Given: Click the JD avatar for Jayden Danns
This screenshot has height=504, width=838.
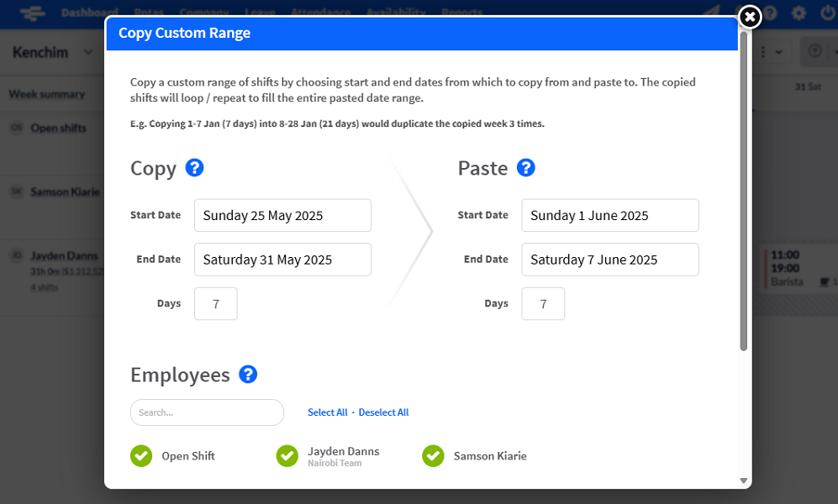Looking at the screenshot, I should 17,255.
